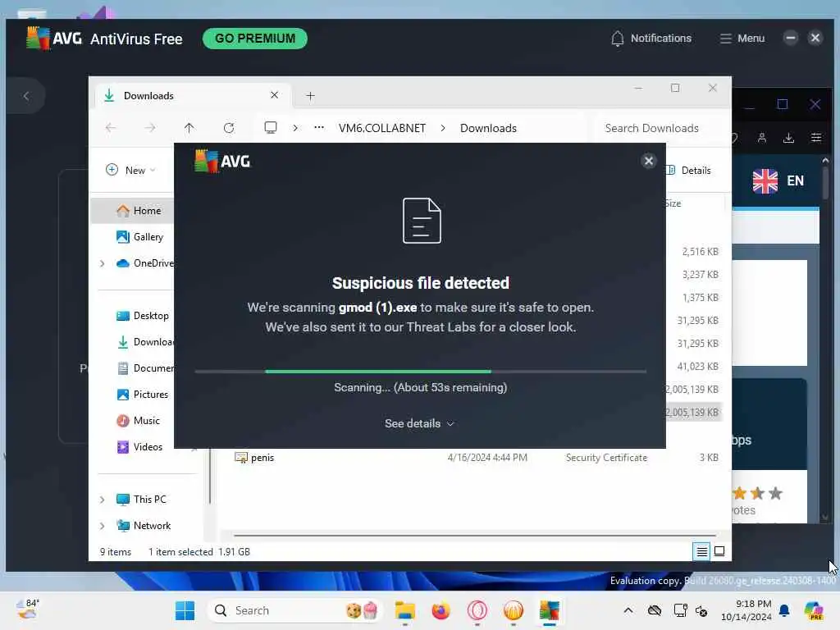This screenshot has width=840, height=630.
Task: Open the weather widget showing 84°
Action: pos(27,609)
